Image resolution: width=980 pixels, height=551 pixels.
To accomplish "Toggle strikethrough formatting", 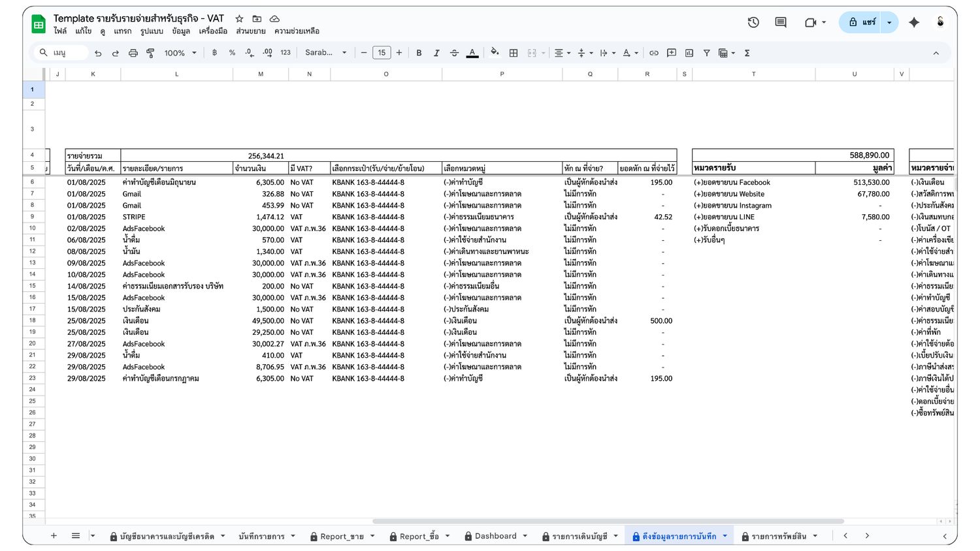I will (454, 53).
